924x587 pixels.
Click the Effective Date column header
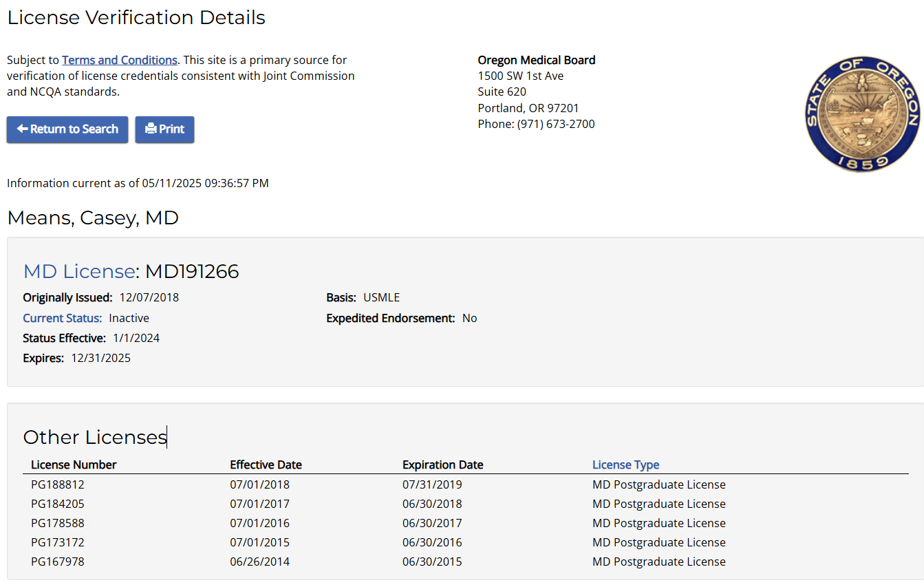266,465
